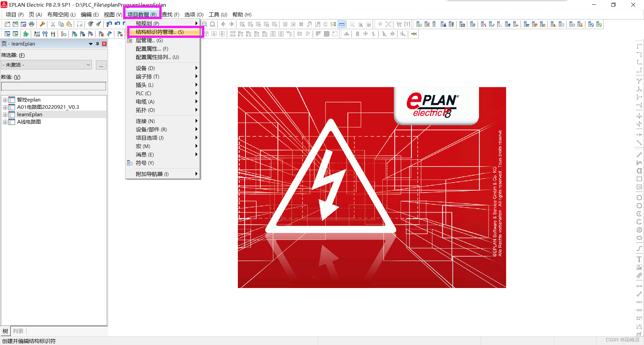644x345 pixels.
Task: Open the PLC (C) submenu entry
Action: click(x=163, y=93)
